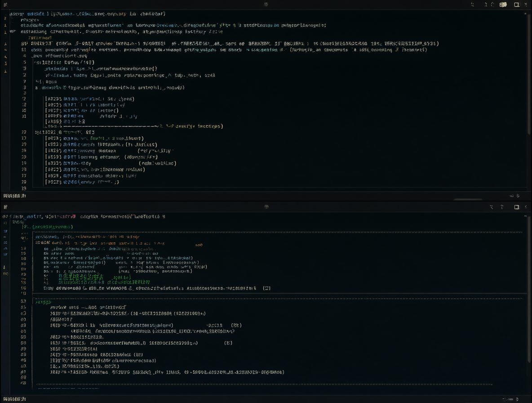Click the bottom pane's vertical scrollbar

(529, 289)
